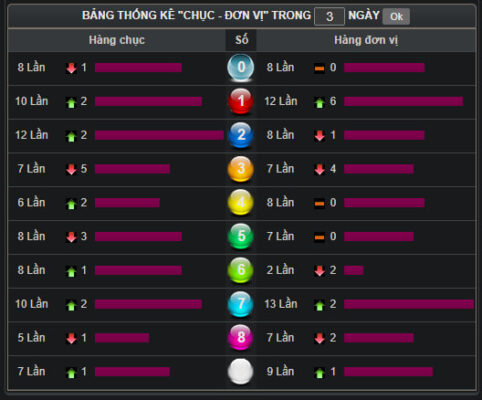Click the white ball in the last row
This screenshot has height=400, width=482.
click(241, 371)
